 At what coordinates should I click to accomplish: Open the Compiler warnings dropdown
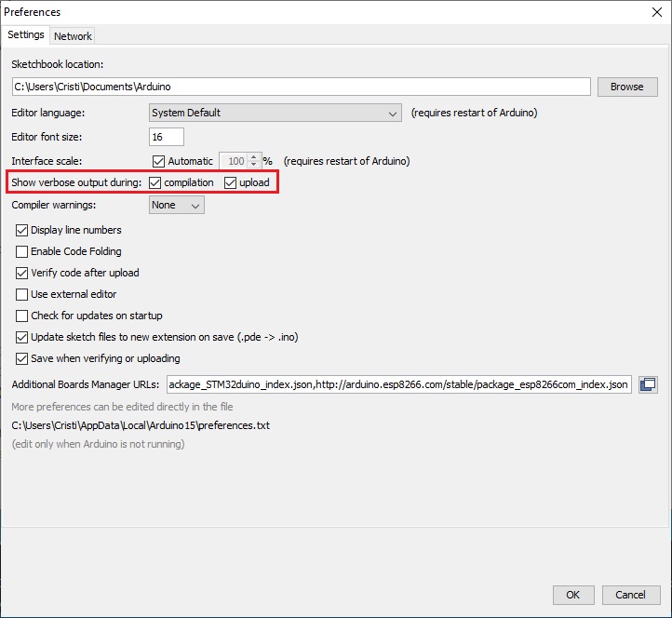(x=177, y=205)
